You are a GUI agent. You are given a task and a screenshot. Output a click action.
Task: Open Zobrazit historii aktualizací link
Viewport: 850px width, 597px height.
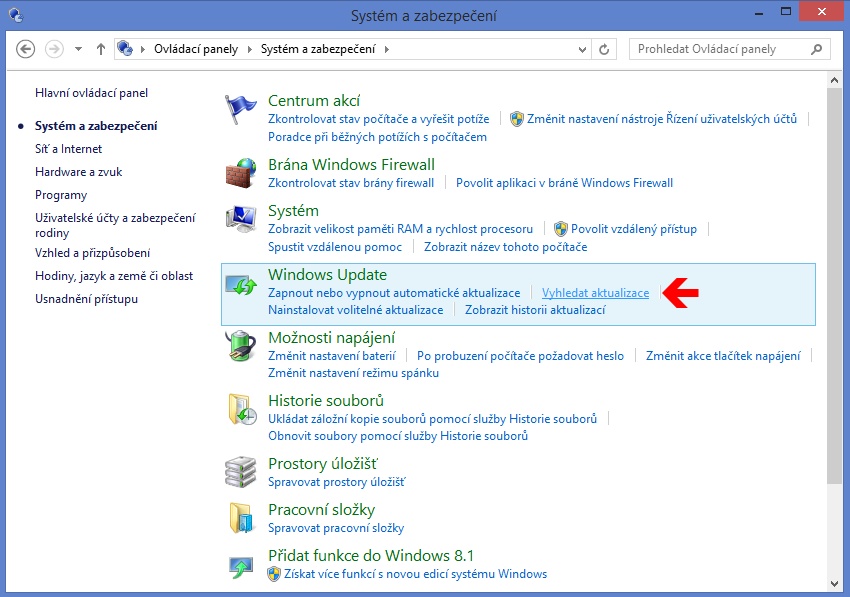[x=535, y=310]
